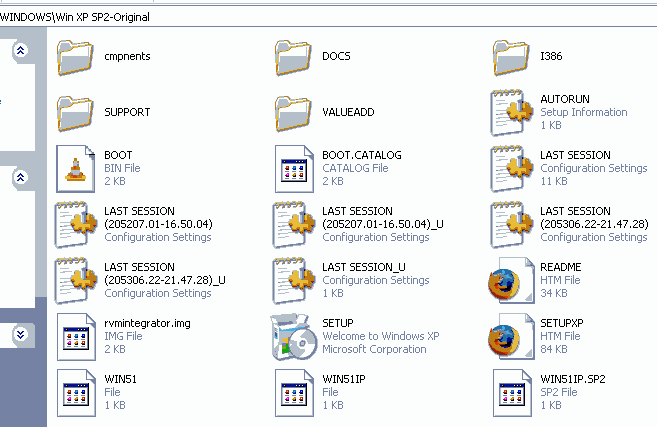Select the SUPPORT folder icon
657x427 pixels.
click(x=75, y=113)
